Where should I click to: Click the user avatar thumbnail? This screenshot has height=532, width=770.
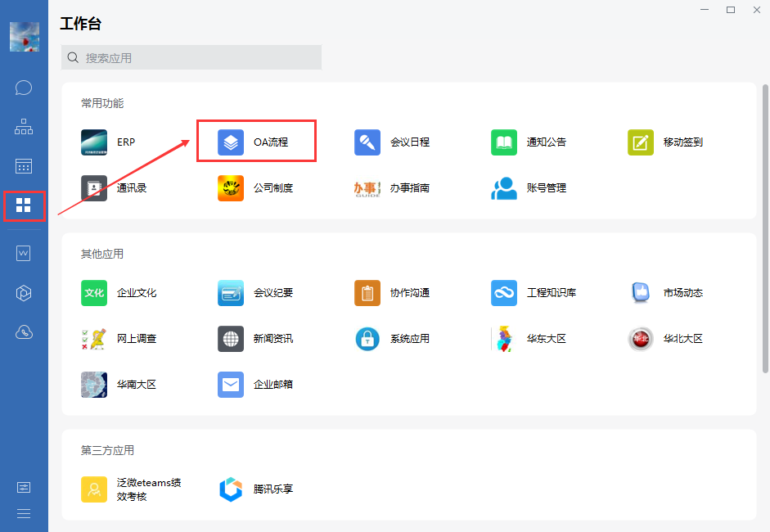(24, 37)
